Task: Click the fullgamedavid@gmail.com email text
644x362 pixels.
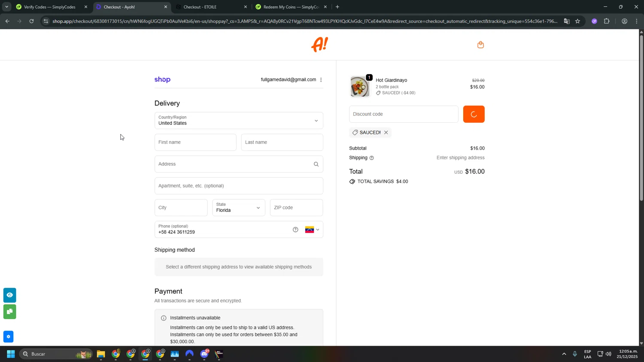Action: point(288,80)
